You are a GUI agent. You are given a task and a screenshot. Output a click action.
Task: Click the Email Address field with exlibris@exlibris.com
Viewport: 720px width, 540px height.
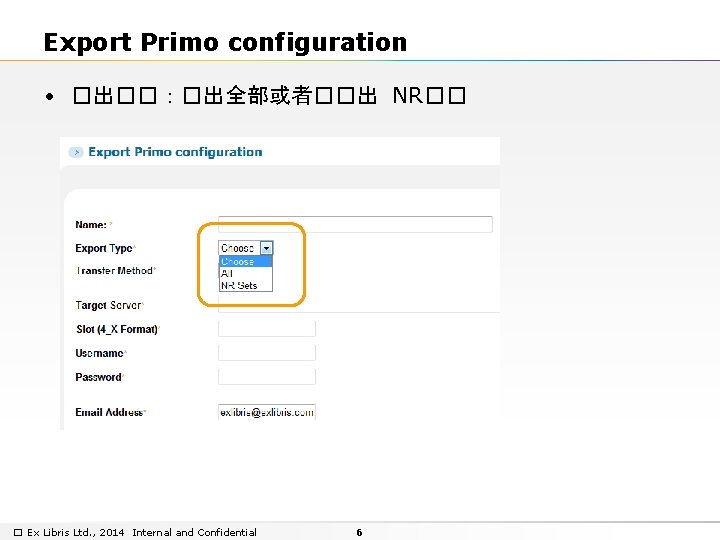[267, 412]
